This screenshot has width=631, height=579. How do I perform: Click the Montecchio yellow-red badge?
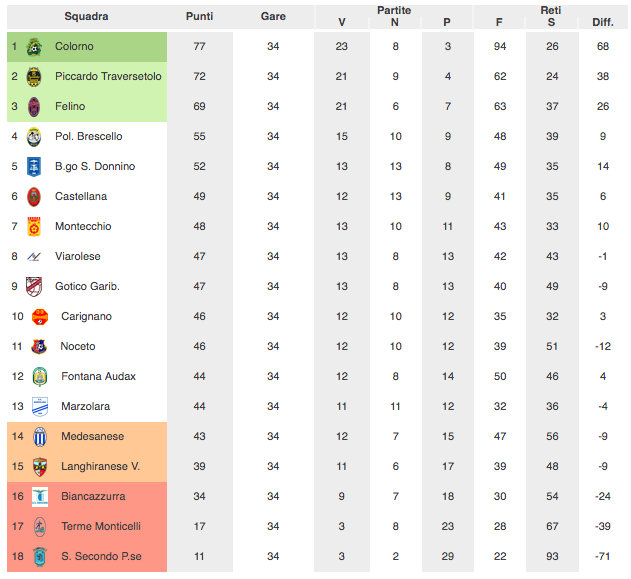pos(34,227)
